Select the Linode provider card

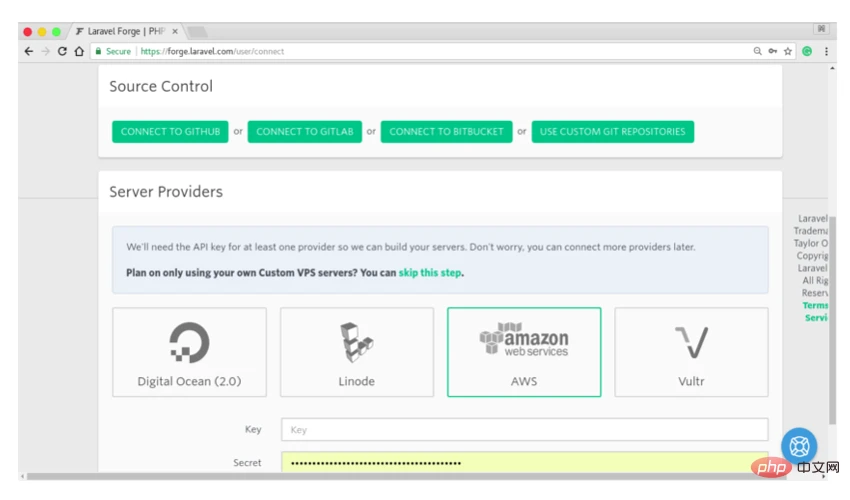tap(357, 352)
